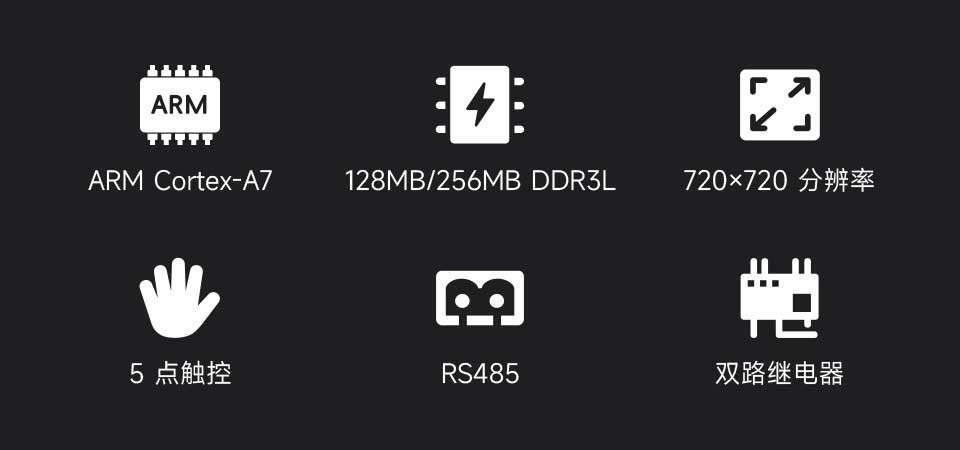
Task: Click the 128MB/256MB DDR3L text
Action: tap(480, 181)
